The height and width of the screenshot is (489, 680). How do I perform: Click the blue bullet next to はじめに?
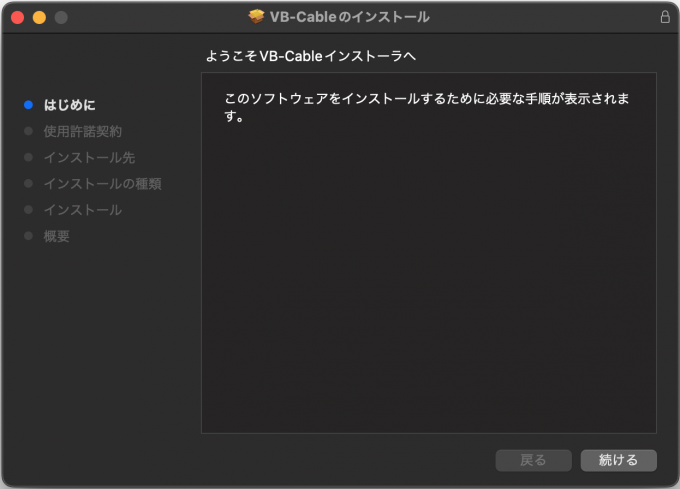(29, 105)
